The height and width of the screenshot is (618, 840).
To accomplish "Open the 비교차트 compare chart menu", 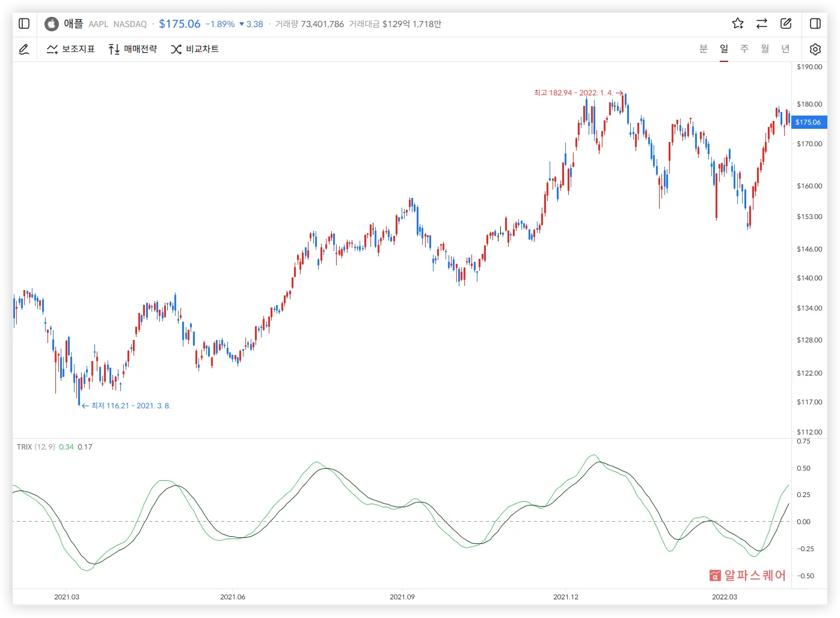I will [195, 49].
